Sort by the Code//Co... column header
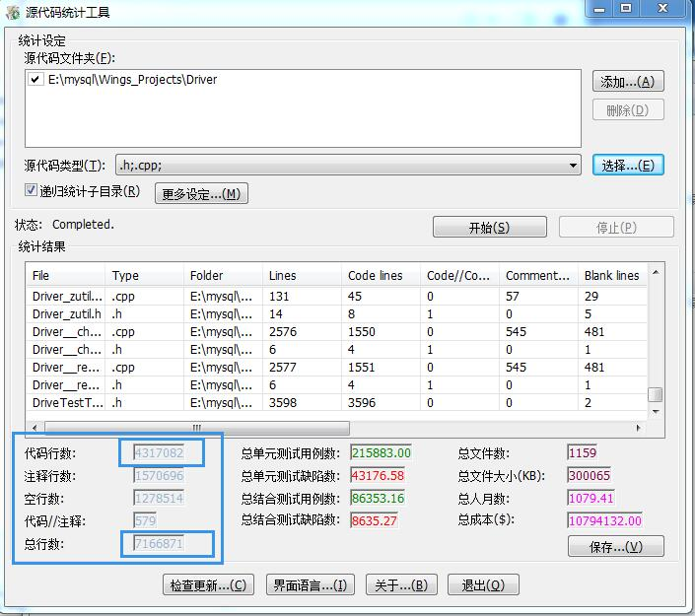The image size is (695, 616). (459, 276)
